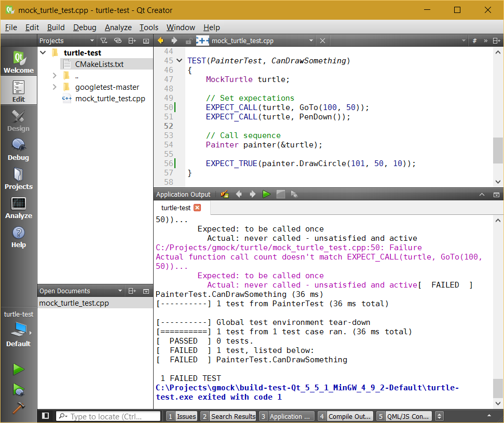Fold the TEST function at line 45
This screenshot has width=504, height=423.
[180, 60]
